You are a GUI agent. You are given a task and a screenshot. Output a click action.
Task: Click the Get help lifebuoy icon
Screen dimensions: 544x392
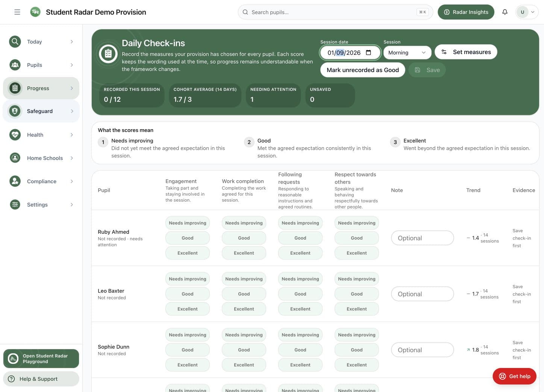click(502, 376)
